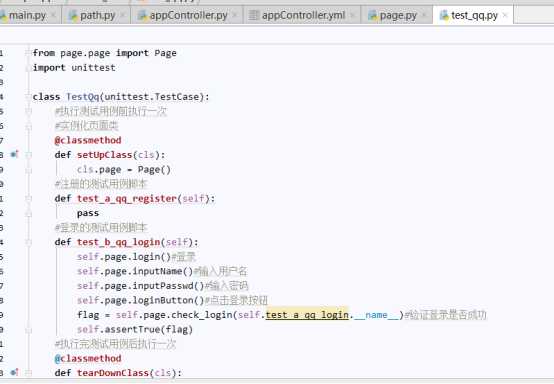The height and width of the screenshot is (384, 554).
Task: Click the setUpClass method name
Action: coord(105,155)
